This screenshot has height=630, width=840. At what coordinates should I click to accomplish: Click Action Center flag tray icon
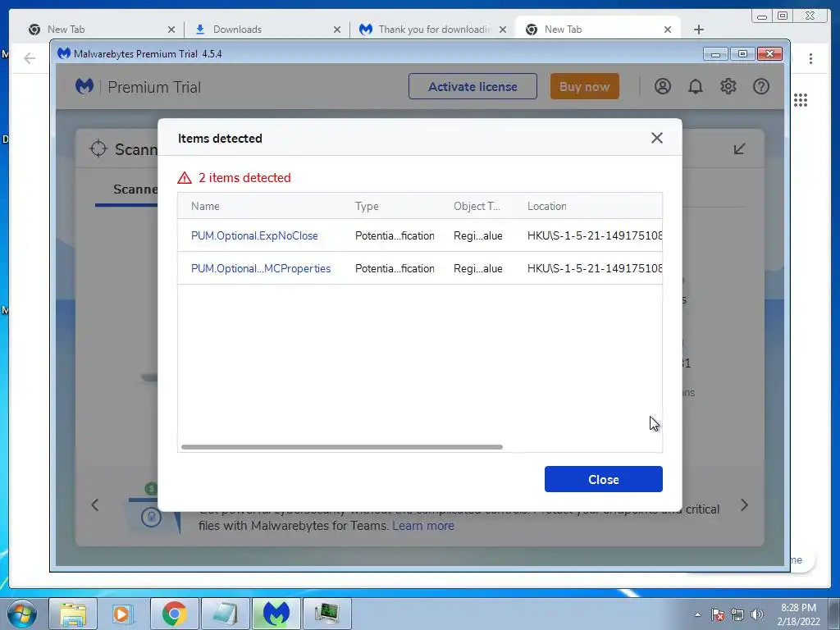click(x=717, y=614)
